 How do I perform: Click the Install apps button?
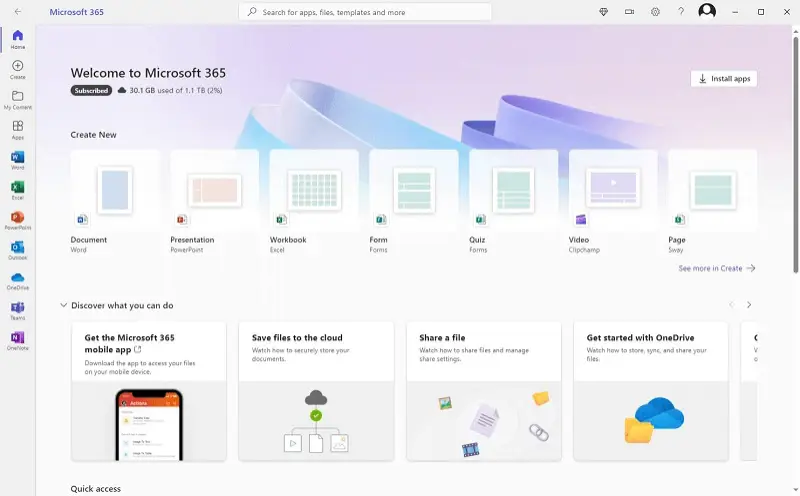pyautogui.click(x=724, y=79)
